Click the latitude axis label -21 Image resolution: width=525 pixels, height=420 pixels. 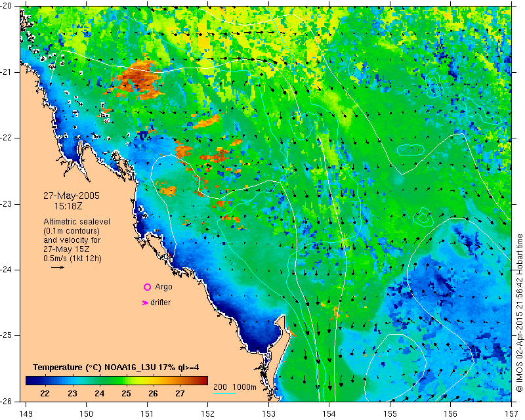click(x=7, y=72)
